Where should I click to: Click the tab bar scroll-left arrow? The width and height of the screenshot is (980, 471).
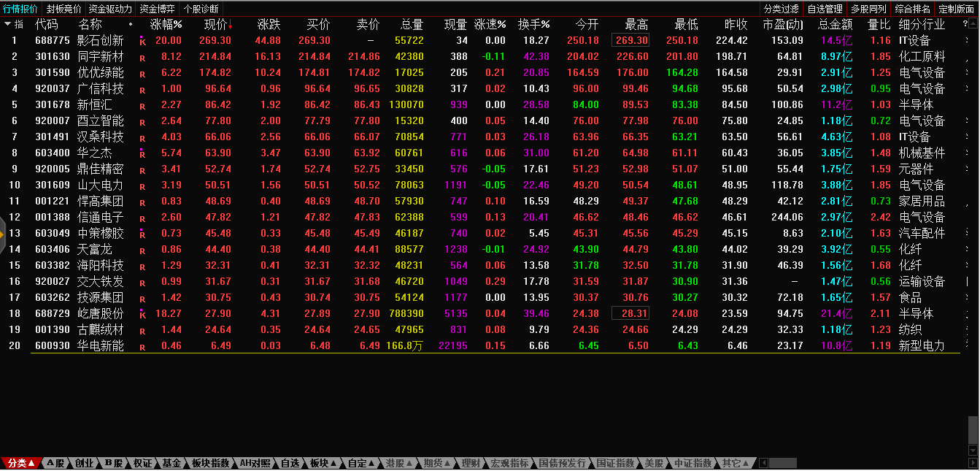tap(764, 463)
